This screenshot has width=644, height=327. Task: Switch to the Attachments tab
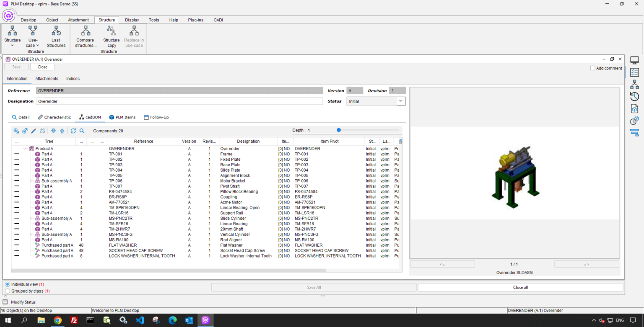[x=47, y=79]
